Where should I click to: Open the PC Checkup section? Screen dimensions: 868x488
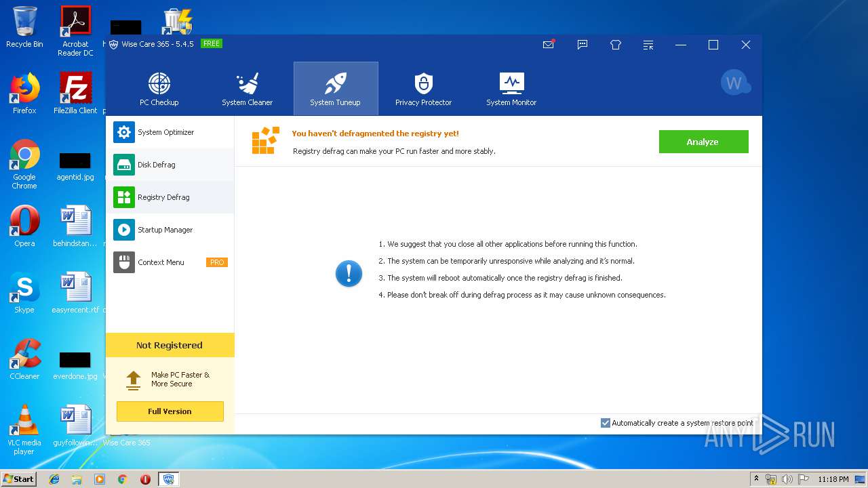159,89
